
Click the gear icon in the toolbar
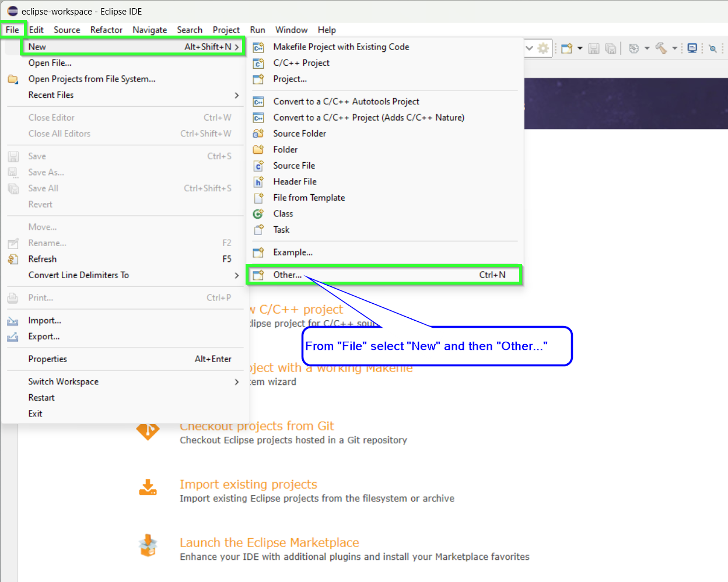coord(543,48)
